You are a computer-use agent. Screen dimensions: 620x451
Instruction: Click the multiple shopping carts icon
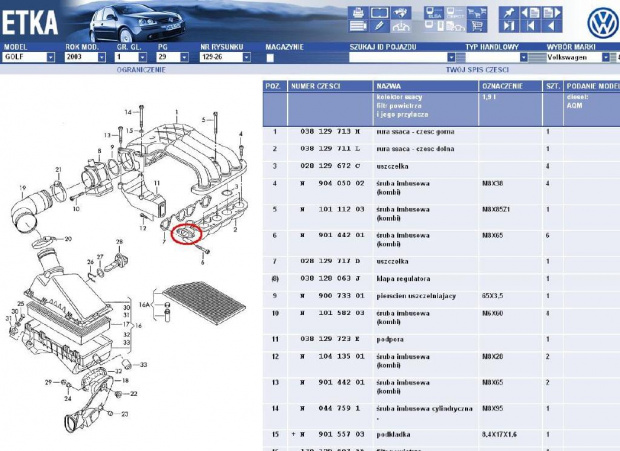click(477, 13)
